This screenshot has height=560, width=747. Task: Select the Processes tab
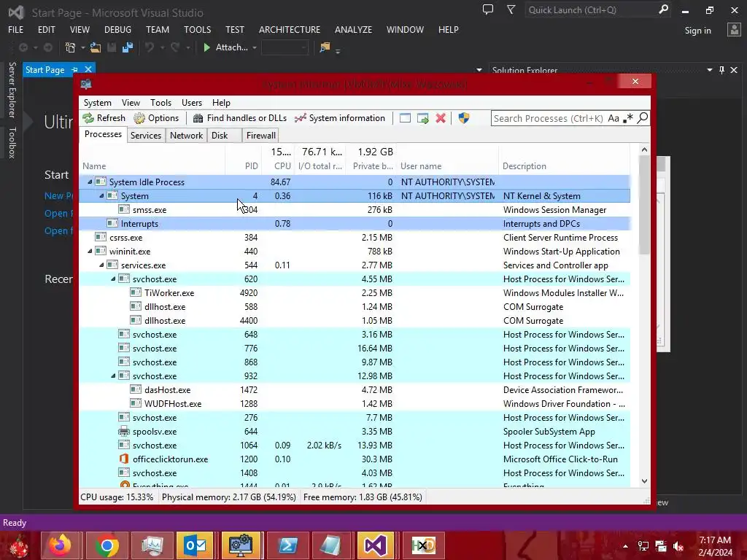point(103,134)
